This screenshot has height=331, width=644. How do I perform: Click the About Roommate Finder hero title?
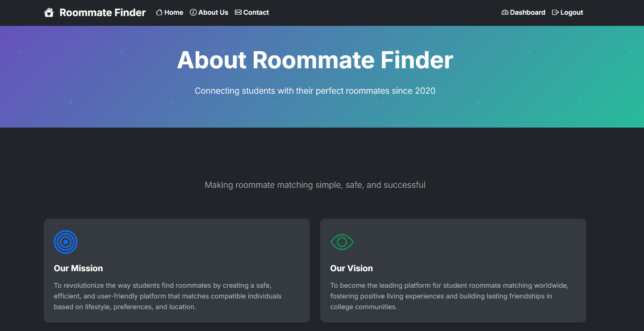(315, 60)
